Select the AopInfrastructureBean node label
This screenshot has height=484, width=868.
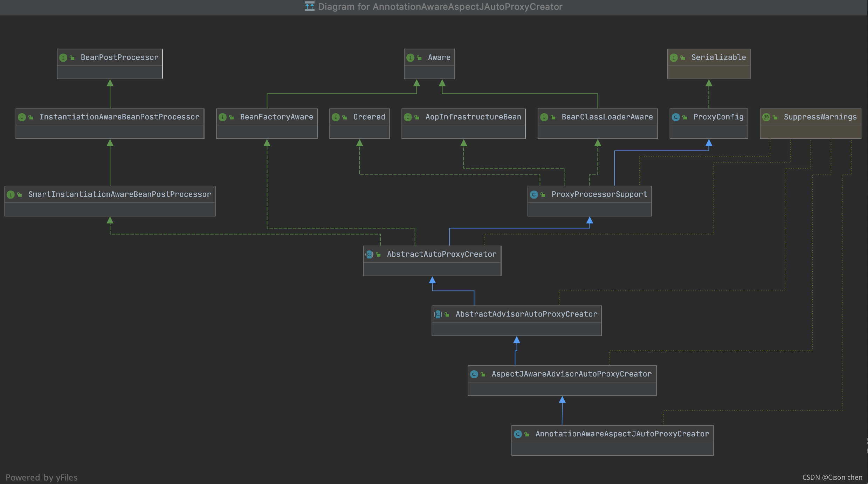tap(473, 117)
